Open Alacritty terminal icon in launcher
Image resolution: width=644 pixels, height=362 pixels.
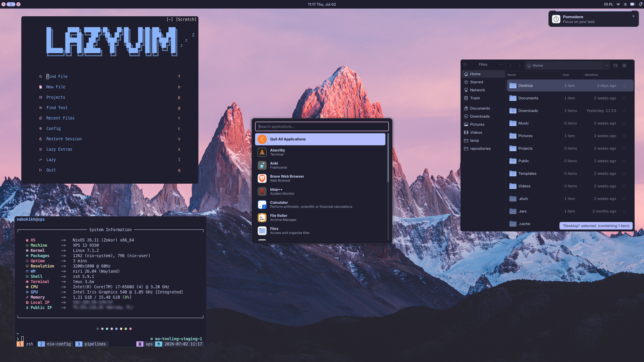click(x=262, y=152)
